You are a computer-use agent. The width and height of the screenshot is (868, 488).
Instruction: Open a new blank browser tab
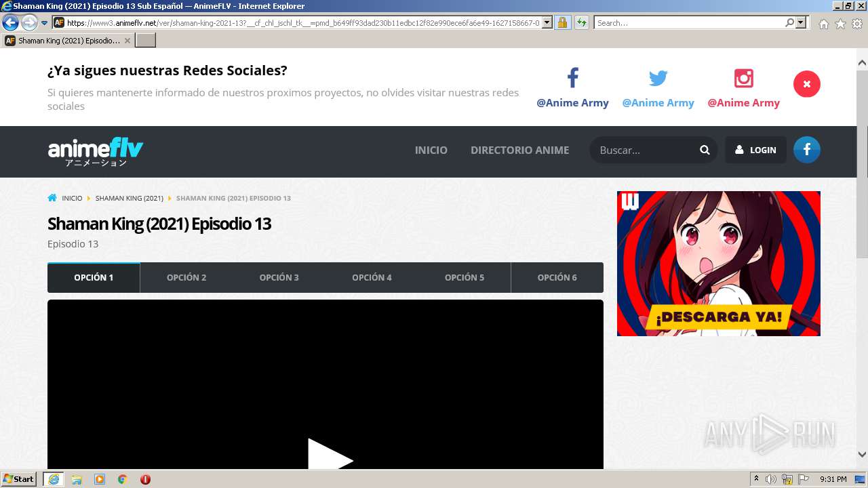(x=146, y=41)
